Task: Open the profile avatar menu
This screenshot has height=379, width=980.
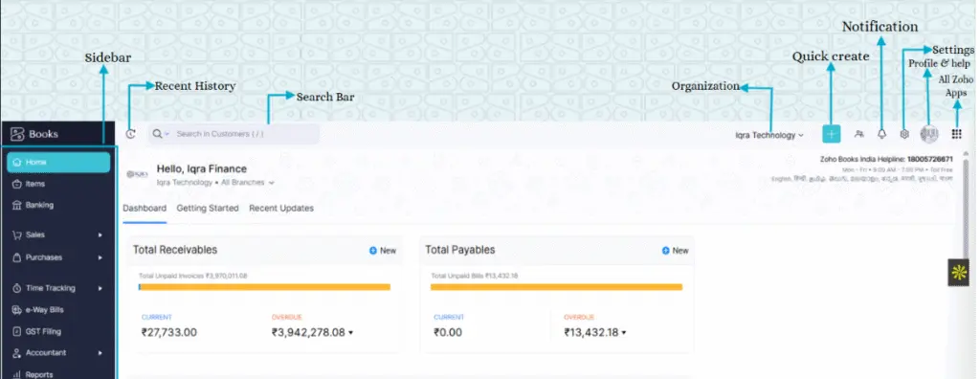Action: (929, 134)
